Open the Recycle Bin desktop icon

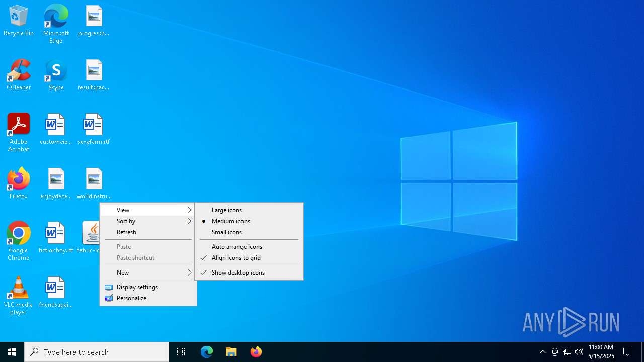tap(19, 21)
